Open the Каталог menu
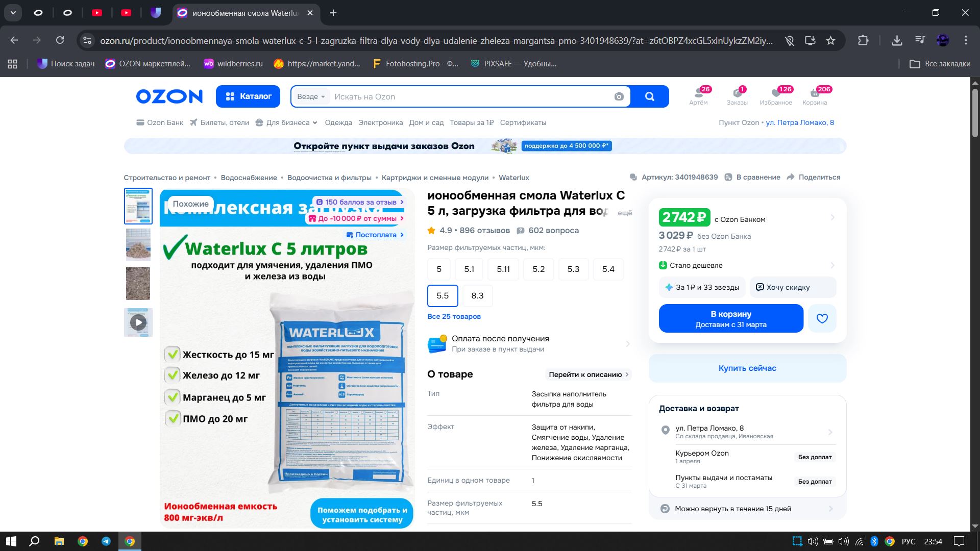Image resolution: width=980 pixels, height=551 pixels. click(248, 96)
